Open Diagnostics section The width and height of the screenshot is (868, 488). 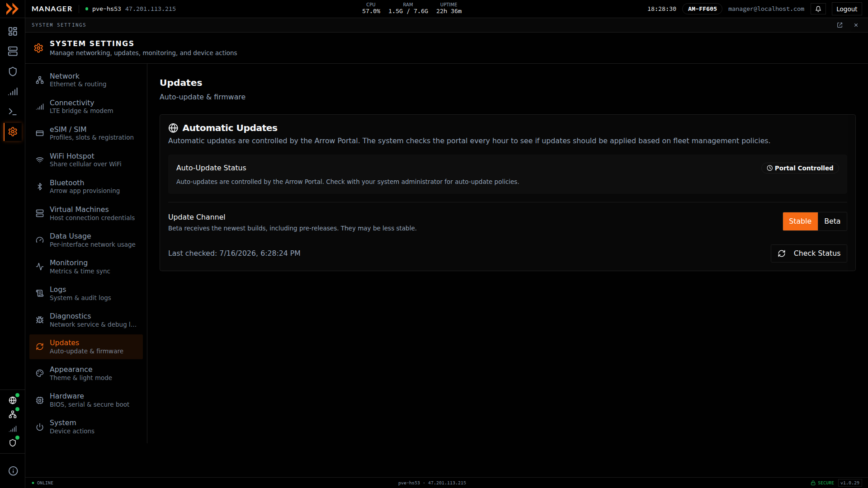point(86,320)
